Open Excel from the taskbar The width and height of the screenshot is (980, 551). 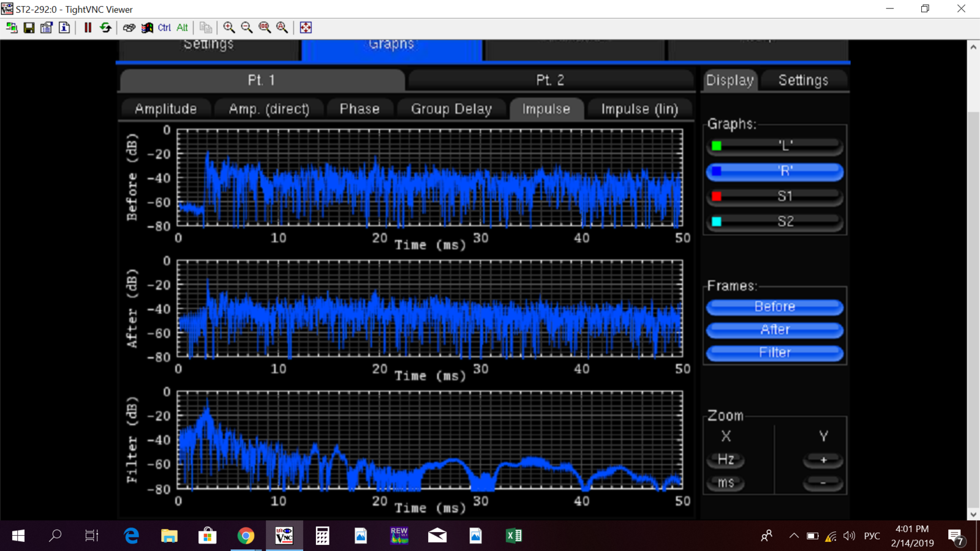(x=514, y=536)
